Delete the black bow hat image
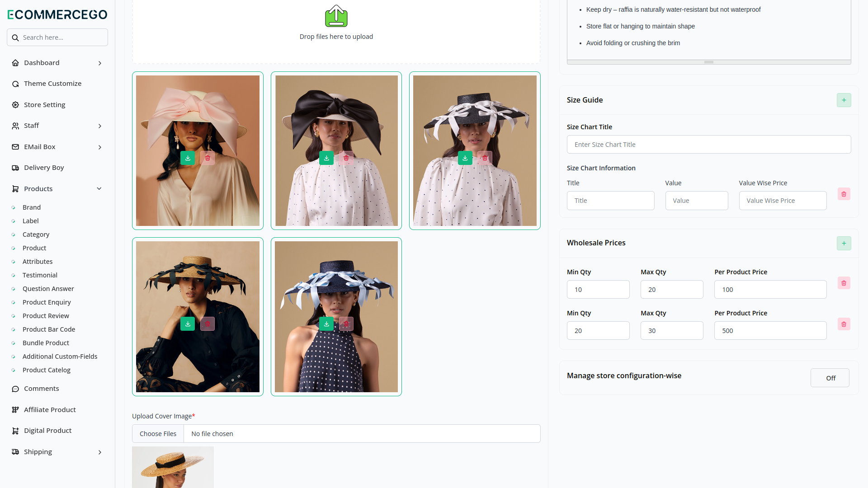The image size is (868, 488). [346, 158]
